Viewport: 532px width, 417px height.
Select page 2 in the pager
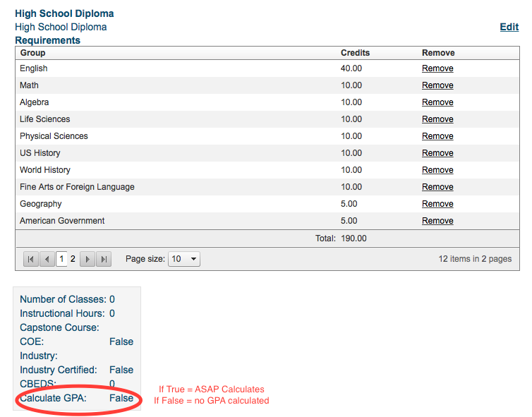point(73,259)
